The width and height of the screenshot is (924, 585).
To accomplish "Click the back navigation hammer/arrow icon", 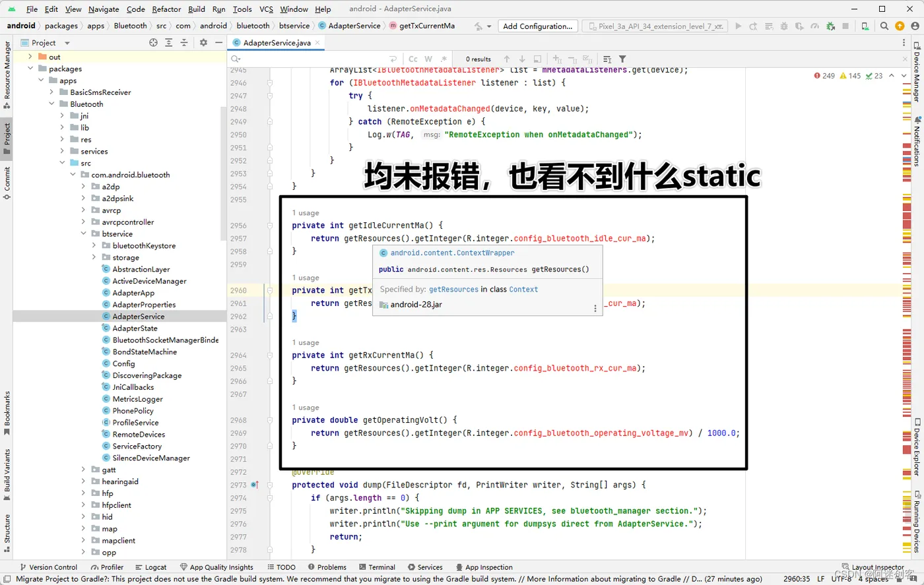I will 478,26.
